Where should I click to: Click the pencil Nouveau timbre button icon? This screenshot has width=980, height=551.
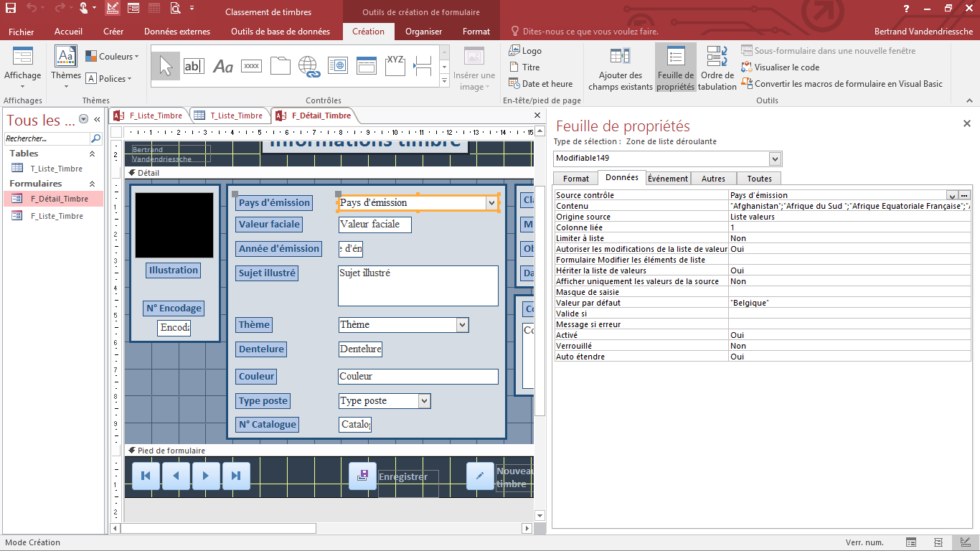[x=480, y=476]
